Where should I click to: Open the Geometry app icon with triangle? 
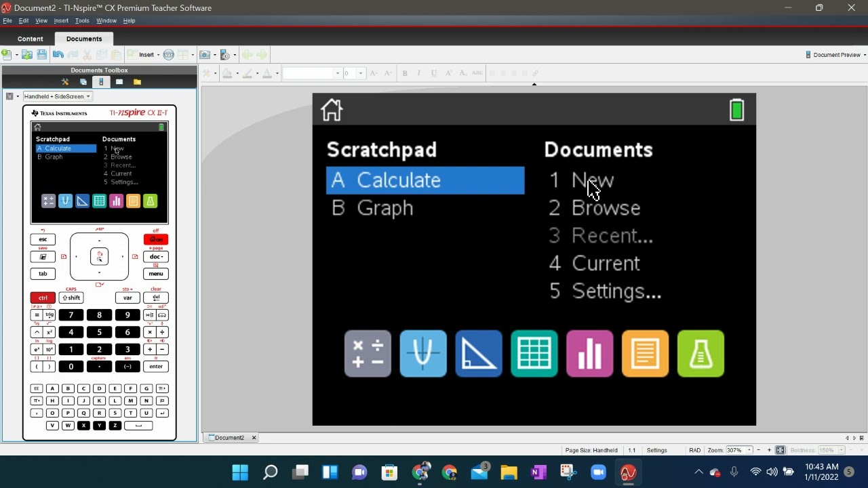tap(479, 353)
